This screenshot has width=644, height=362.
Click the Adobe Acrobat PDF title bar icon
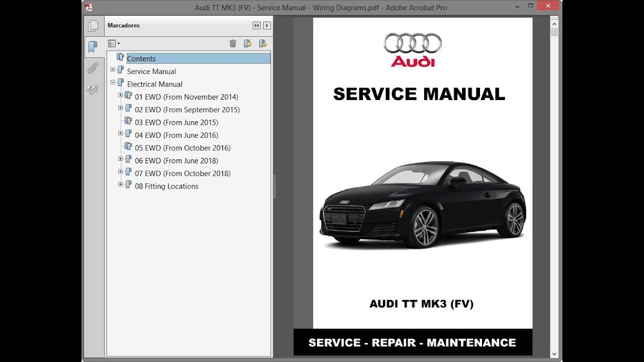(x=89, y=7)
